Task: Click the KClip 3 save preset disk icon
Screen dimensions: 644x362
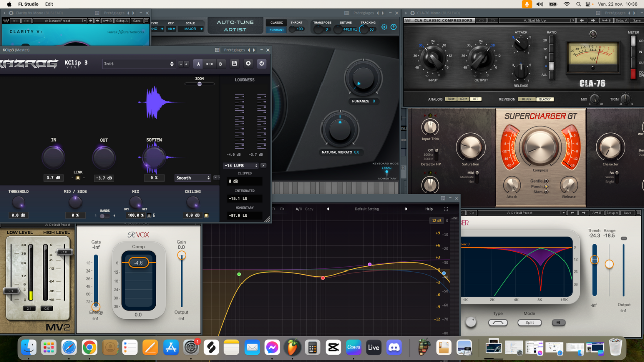Action: [x=234, y=64]
